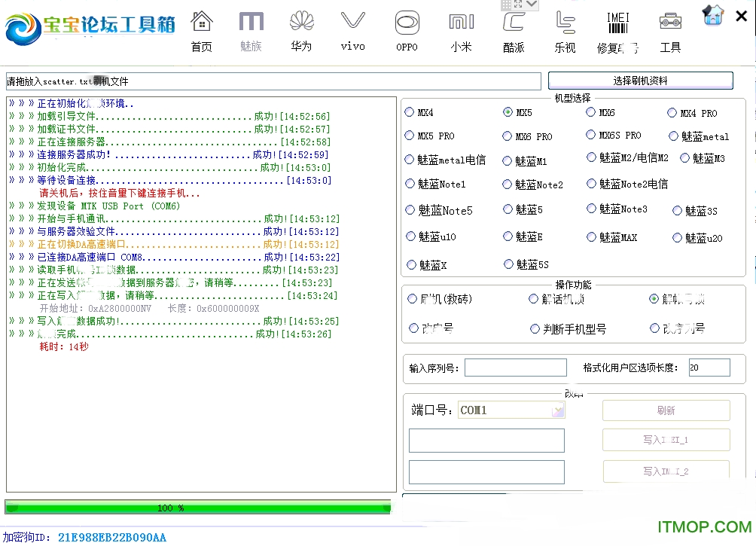Select the 魅族 Meizu brand icon
Screen dimensions: 756x546
pos(251,32)
